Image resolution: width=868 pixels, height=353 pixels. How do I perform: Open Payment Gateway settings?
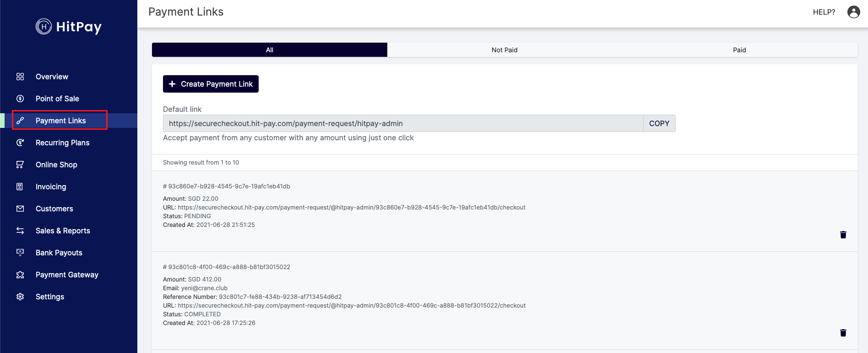pyautogui.click(x=67, y=275)
